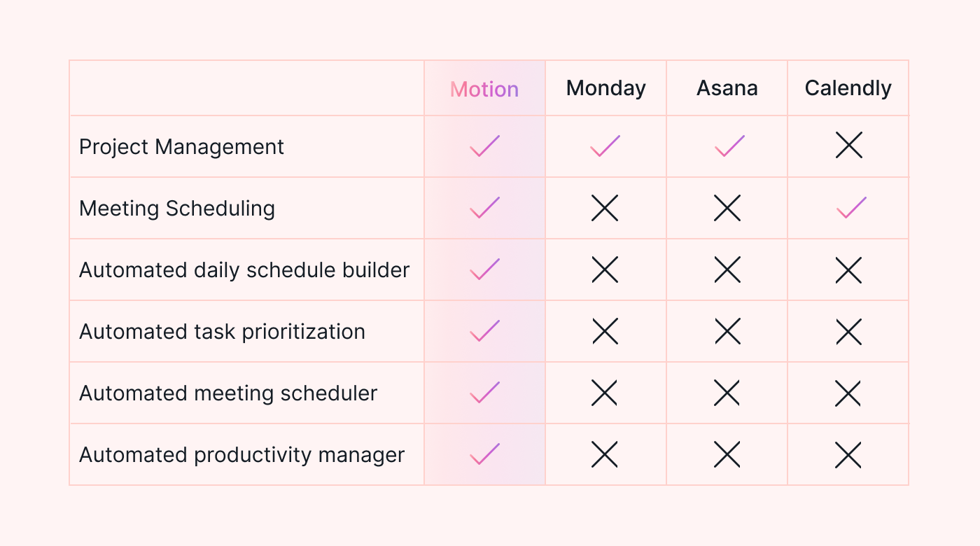Select the Calendly column header
Image resolution: width=980 pixels, height=546 pixels.
[848, 88]
